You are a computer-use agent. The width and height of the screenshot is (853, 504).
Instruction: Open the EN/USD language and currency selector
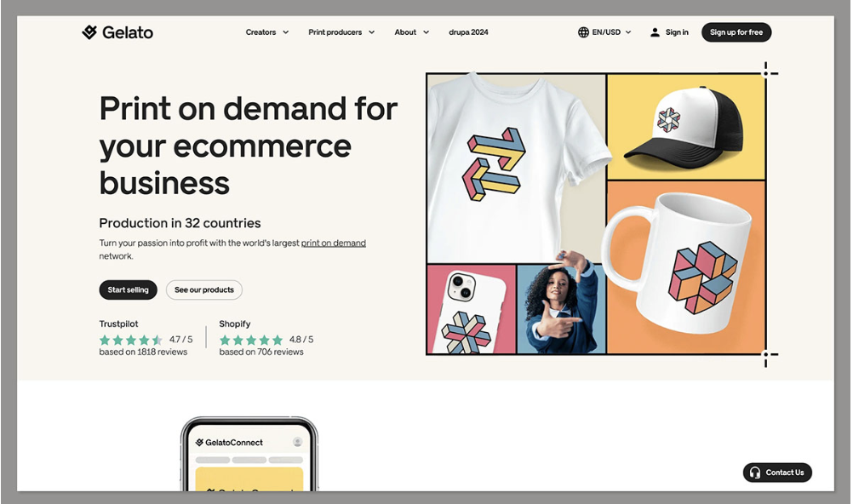(x=605, y=32)
